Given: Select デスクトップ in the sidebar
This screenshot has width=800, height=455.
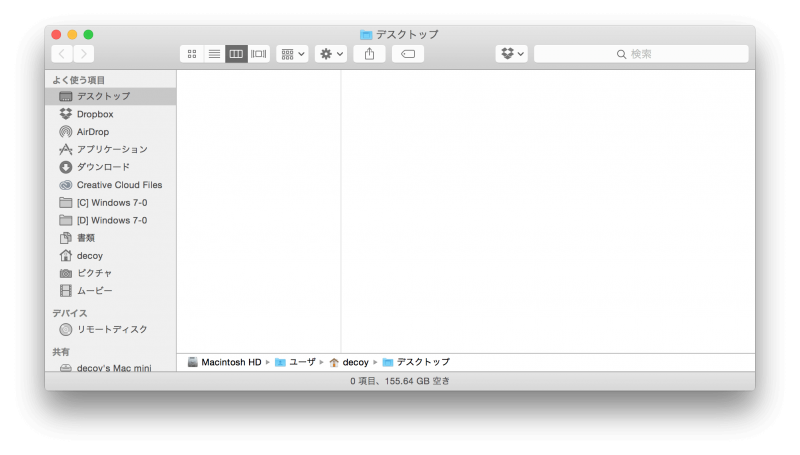Looking at the screenshot, I should click(110, 96).
